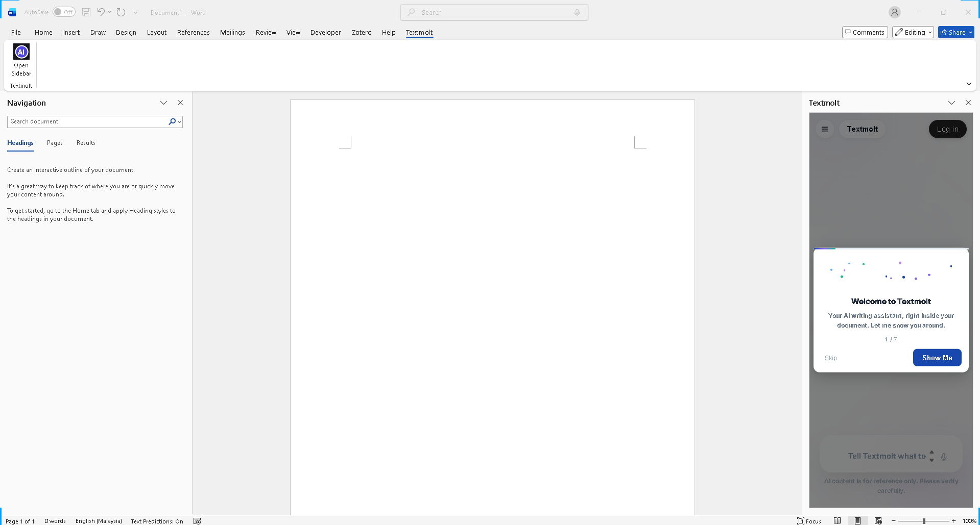
Task: Skip the Textmolt welcome tour
Action: [831, 358]
